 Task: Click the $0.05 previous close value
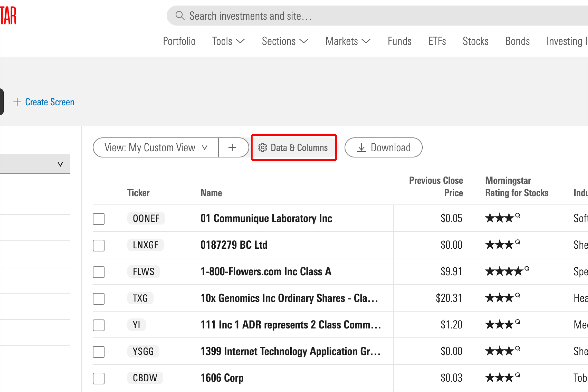[x=451, y=218]
